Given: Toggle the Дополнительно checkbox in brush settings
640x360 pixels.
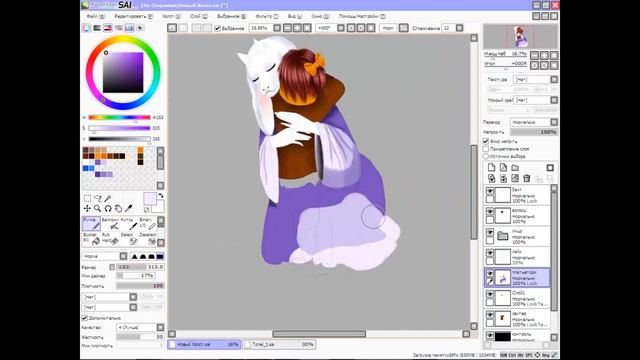Looking at the screenshot, I should coord(84,318).
